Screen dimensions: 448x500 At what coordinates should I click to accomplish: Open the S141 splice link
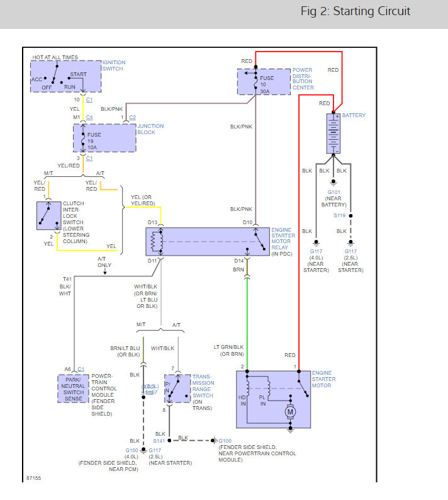159,441
